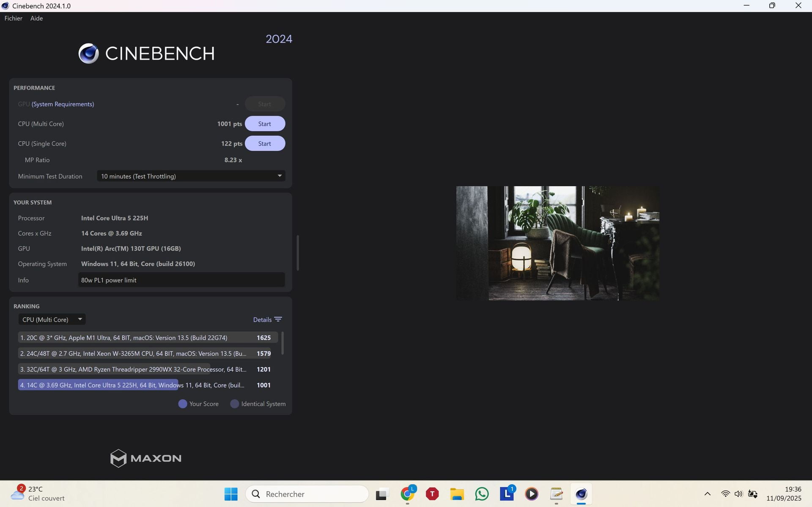Click the Your Score legend color dot
Screen dimensions: 812x507
[x=183, y=404]
